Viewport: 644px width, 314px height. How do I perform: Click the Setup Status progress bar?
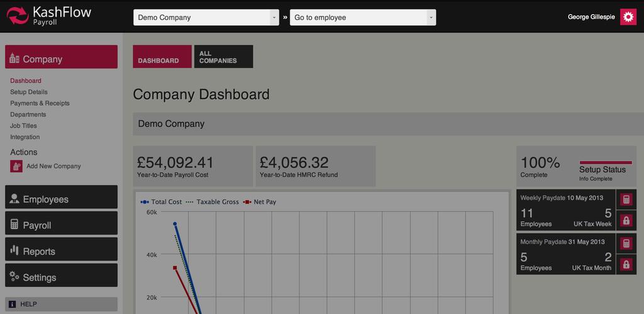click(x=605, y=162)
